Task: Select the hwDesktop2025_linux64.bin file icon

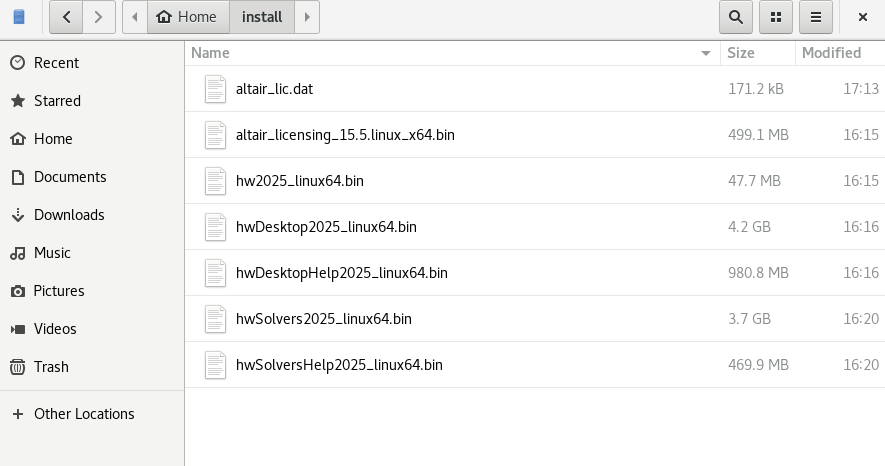Action: (x=216, y=227)
